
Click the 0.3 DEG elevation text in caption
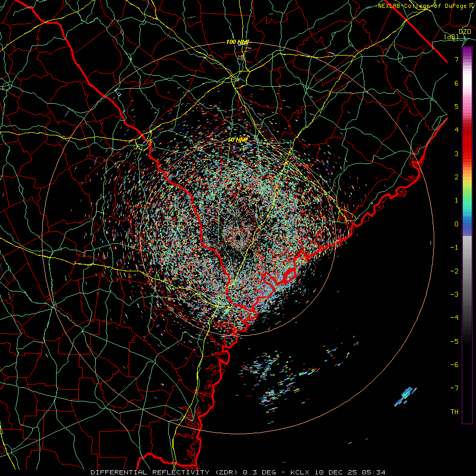(x=260, y=472)
